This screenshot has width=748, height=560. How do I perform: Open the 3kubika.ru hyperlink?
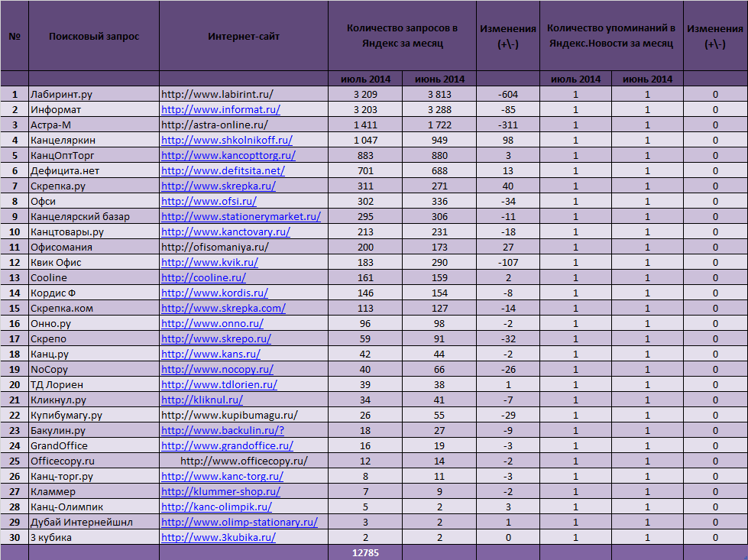(x=218, y=537)
